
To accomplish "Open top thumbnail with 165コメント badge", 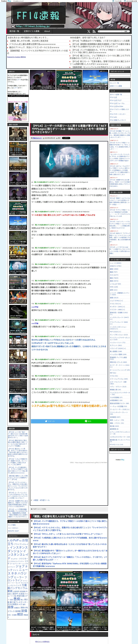I will pyautogui.click(x=95, y=80).
